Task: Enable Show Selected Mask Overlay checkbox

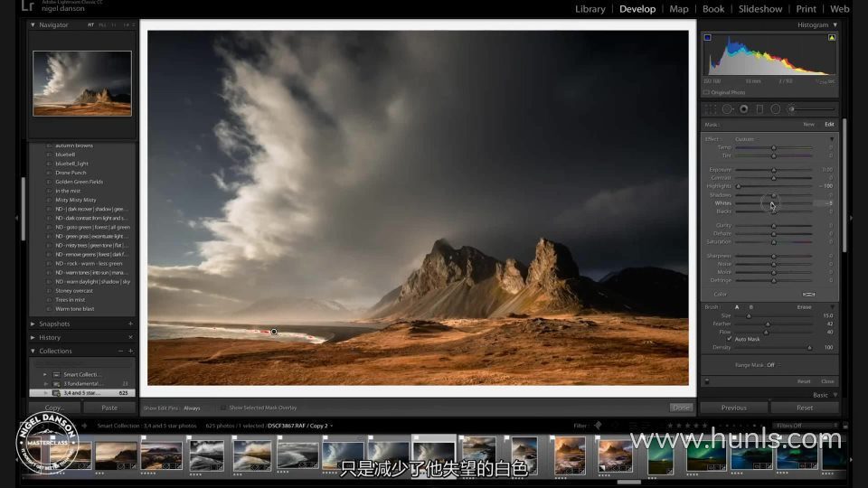Action: (223, 408)
